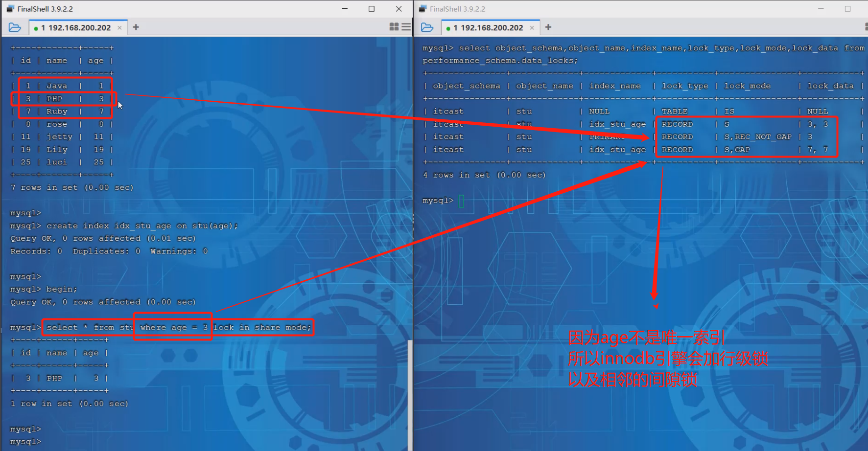Add a new tab in right FinalShell window
This screenshot has height=451, width=868.
pos(548,27)
